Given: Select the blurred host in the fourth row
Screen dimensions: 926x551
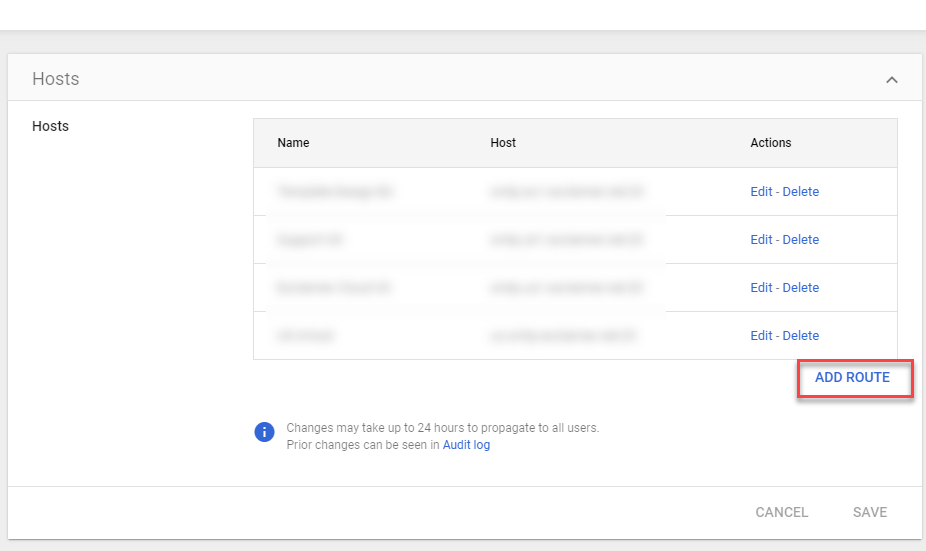Looking at the screenshot, I should [563, 336].
